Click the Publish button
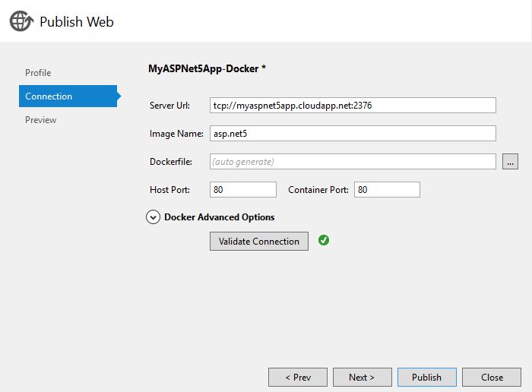 426,378
